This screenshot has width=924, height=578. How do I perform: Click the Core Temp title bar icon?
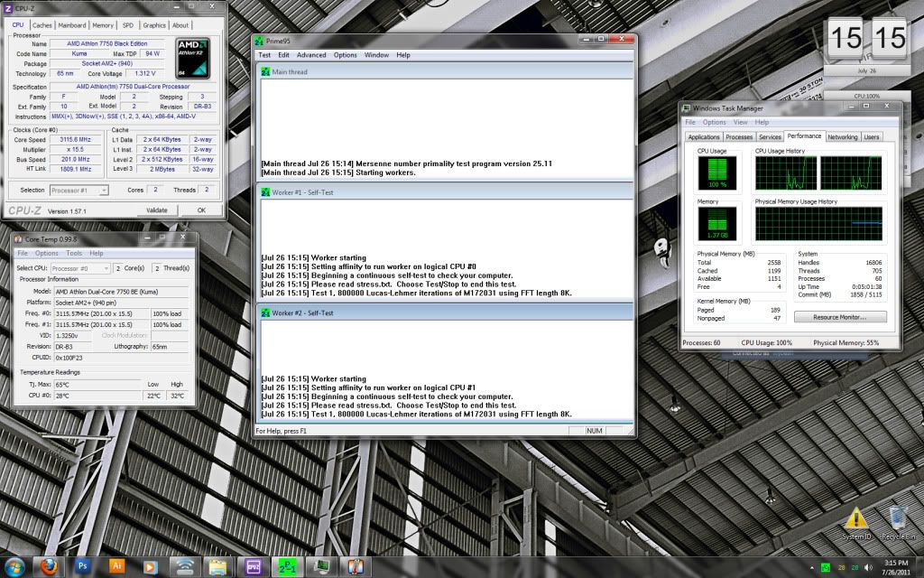(18, 238)
